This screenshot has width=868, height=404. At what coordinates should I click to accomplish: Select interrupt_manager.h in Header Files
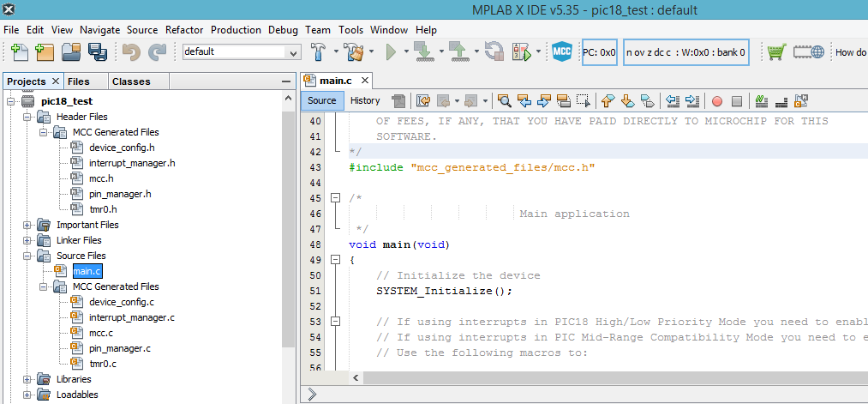132,163
